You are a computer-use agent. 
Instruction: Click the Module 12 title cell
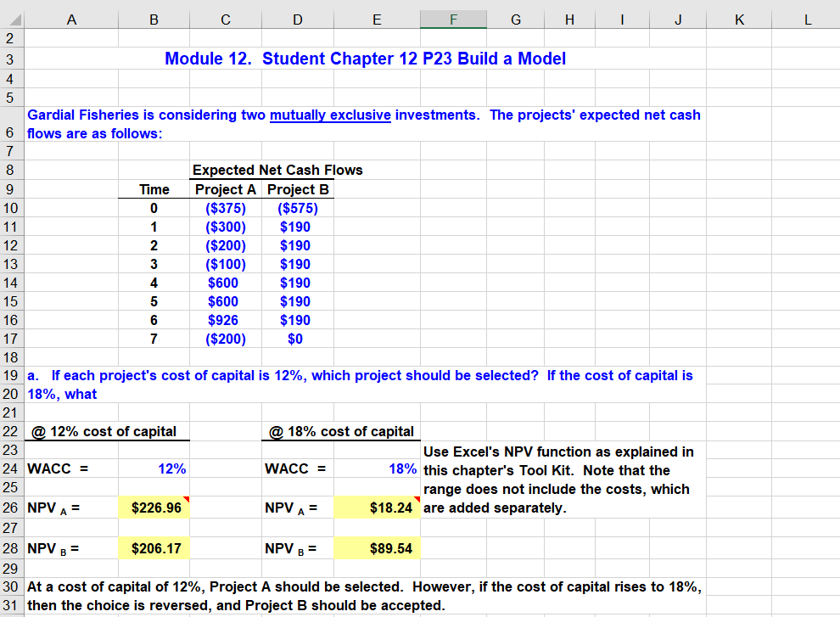click(x=365, y=59)
